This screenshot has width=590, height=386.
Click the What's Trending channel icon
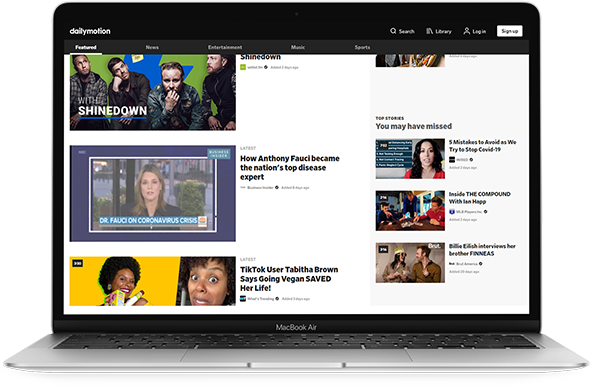pos(243,299)
